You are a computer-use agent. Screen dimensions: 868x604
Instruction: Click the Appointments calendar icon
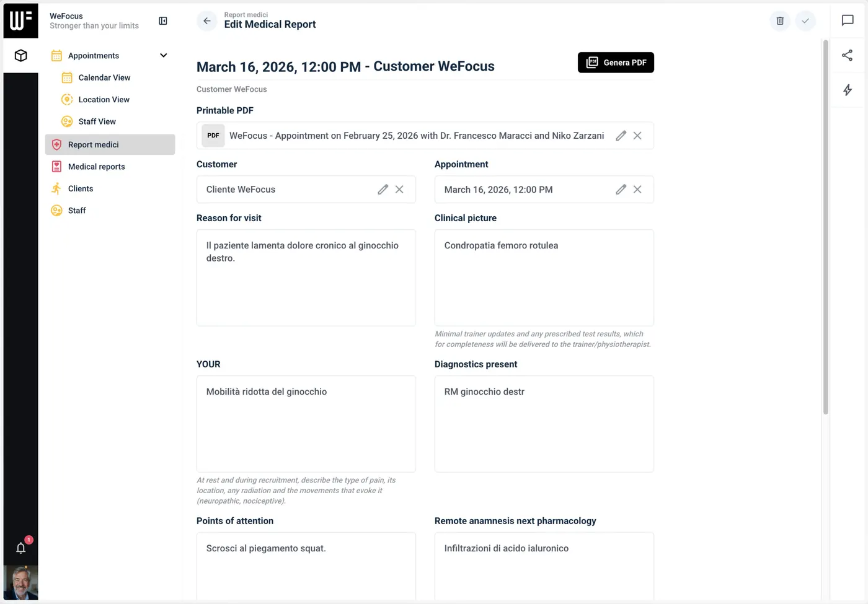56,56
